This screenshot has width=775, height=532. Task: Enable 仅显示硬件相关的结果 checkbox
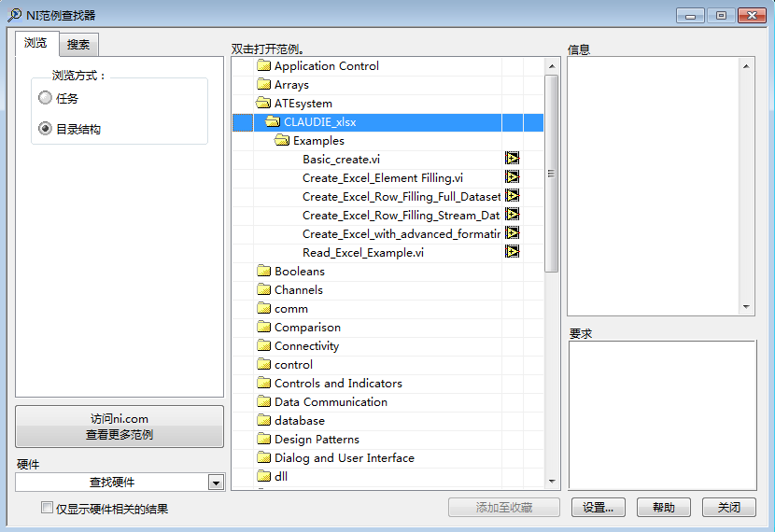click(47, 508)
